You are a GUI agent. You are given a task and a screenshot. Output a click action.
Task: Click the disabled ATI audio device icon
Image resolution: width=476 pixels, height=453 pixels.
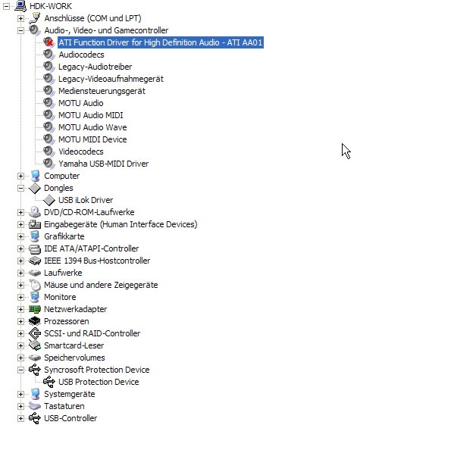point(49,42)
